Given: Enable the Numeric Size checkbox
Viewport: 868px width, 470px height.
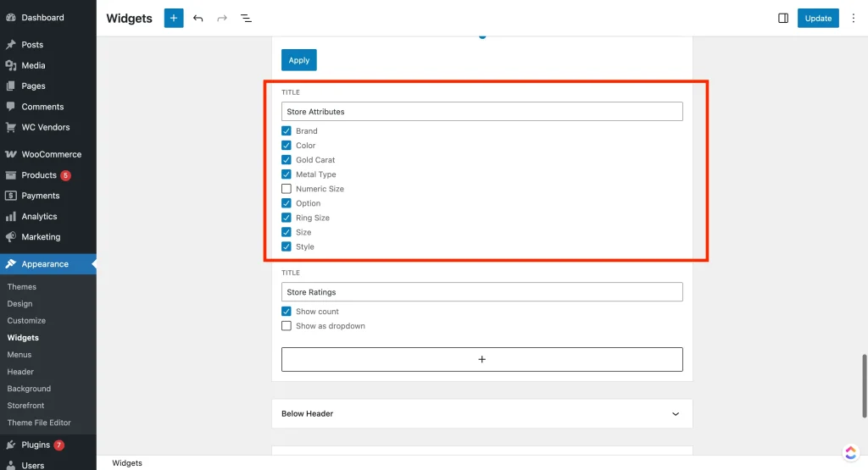Looking at the screenshot, I should pos(287,189).
